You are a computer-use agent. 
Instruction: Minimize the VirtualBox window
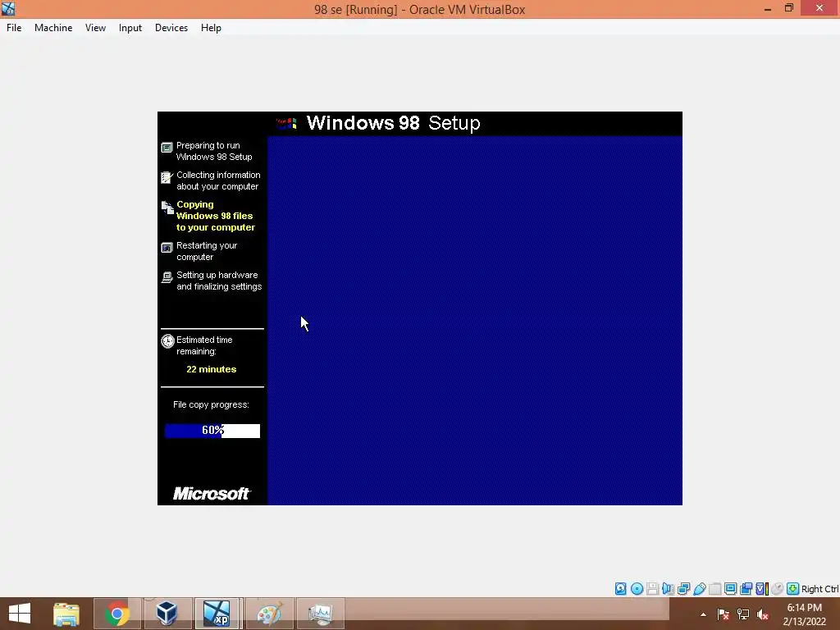[x=768, y=8]
